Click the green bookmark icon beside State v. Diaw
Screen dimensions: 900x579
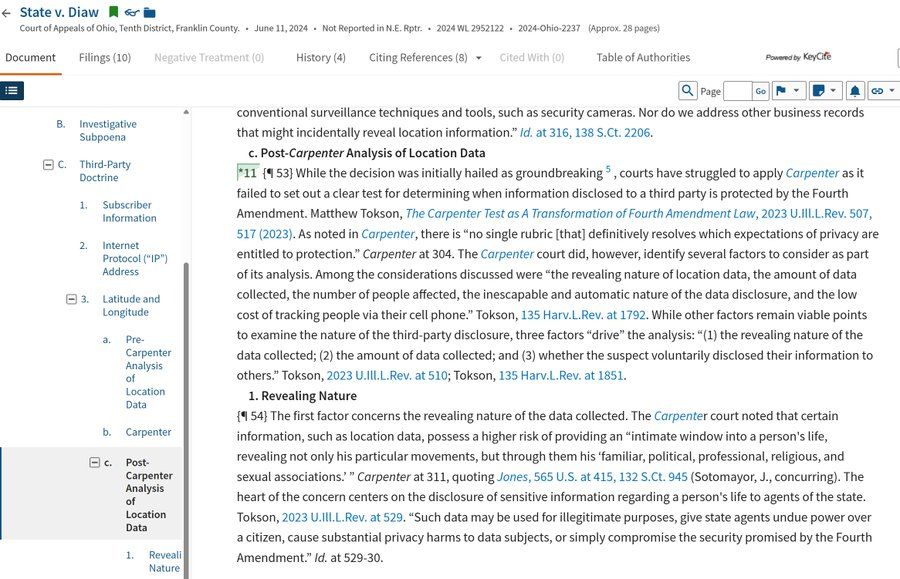tap(113, 12)
